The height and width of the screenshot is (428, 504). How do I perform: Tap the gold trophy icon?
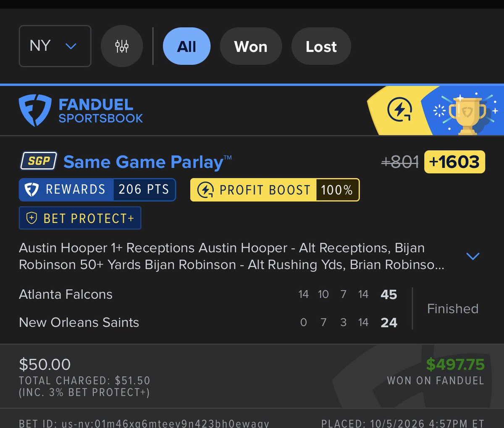point(467,115)
